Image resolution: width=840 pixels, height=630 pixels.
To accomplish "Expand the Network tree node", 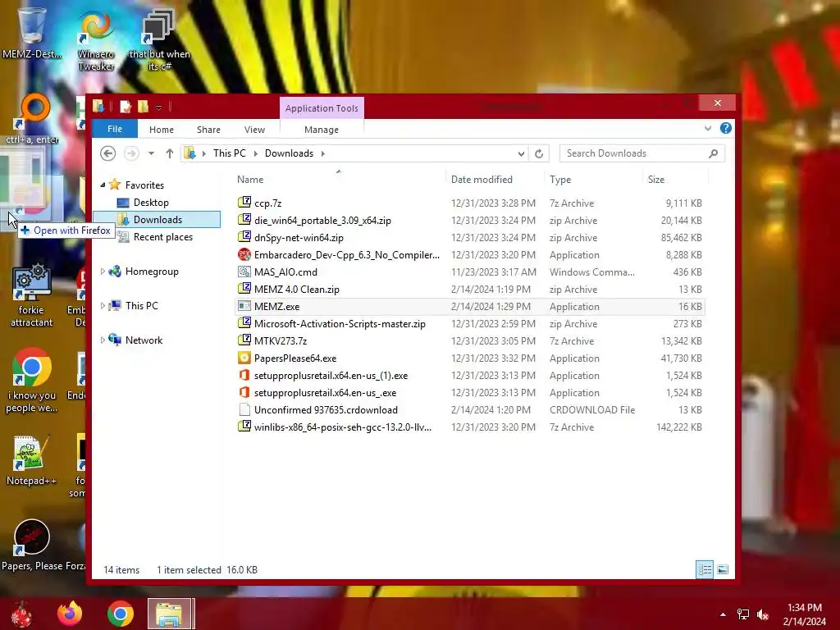I will pos(103,340).
